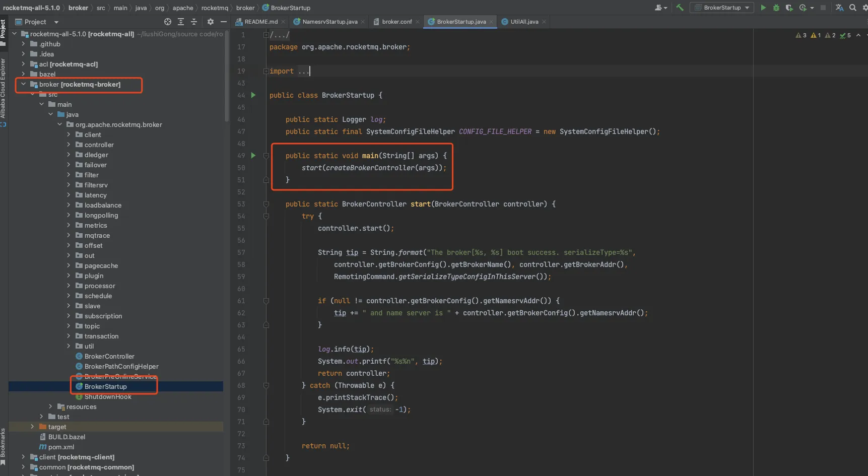The image size is (868, 476).
Task: Open the broker.conf editor tab
Action: pyautogui.click(x=396, y=22)
